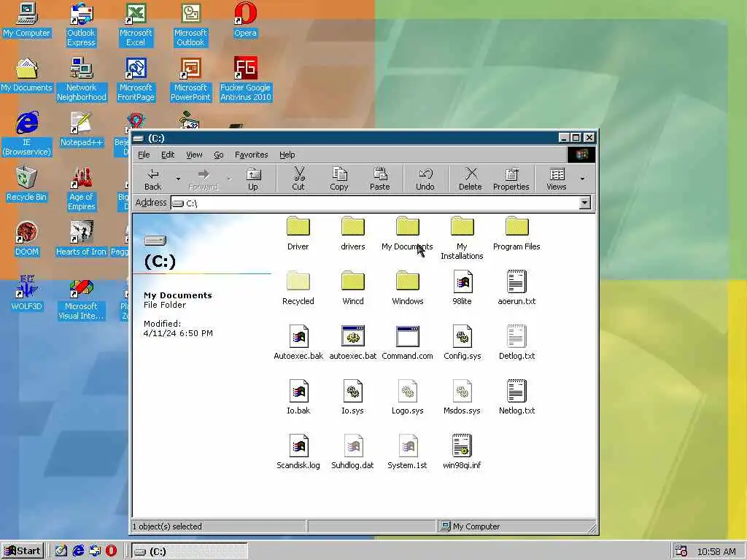Click the system tray clock
747x560 pixels.
pos(716,551)
